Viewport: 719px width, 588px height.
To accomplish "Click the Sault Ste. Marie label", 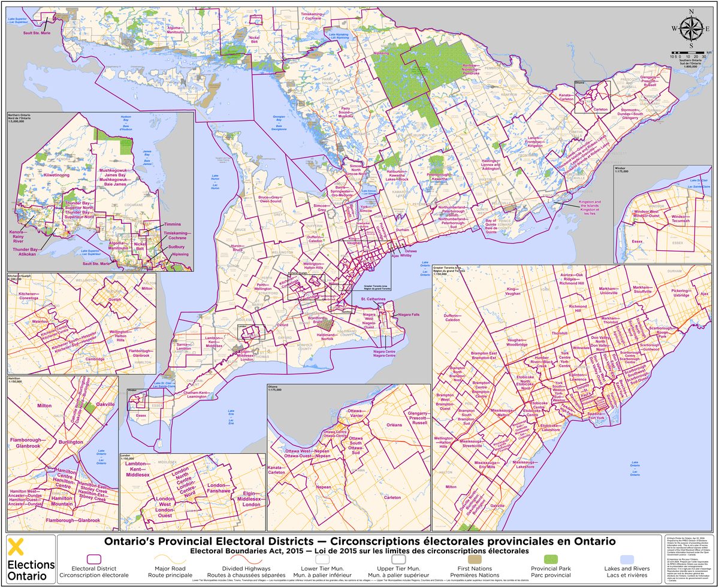I will [x=37, y=33].
